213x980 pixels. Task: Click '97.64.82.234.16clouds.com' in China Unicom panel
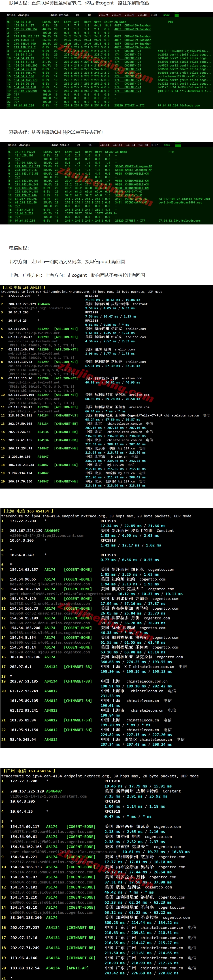(x=179, y=106)
